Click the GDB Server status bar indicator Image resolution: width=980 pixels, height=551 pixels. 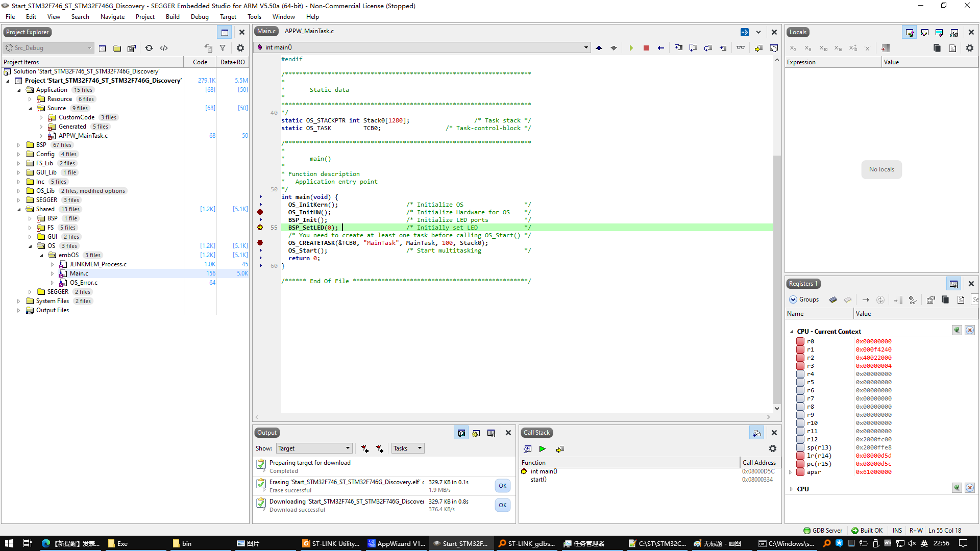pos(823,531)
